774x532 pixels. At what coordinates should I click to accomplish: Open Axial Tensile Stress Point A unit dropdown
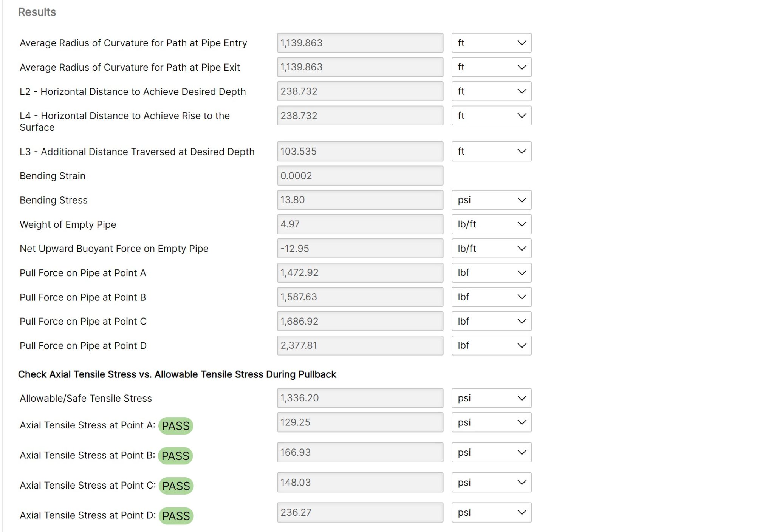[491, 422]
